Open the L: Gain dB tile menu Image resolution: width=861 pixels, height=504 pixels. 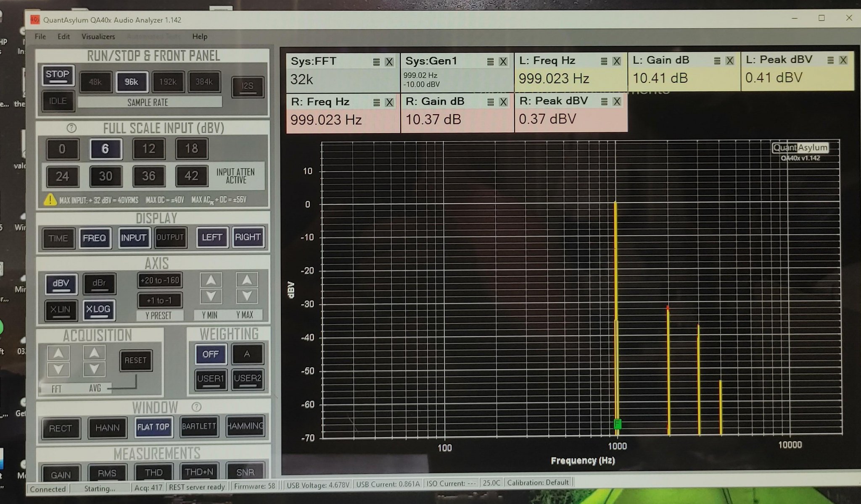pos(717,61)
